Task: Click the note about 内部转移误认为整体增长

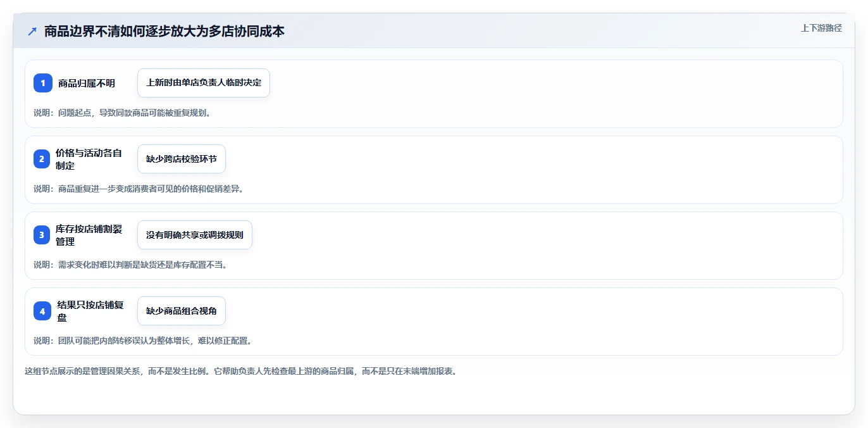Action: (x=143, y=341)
